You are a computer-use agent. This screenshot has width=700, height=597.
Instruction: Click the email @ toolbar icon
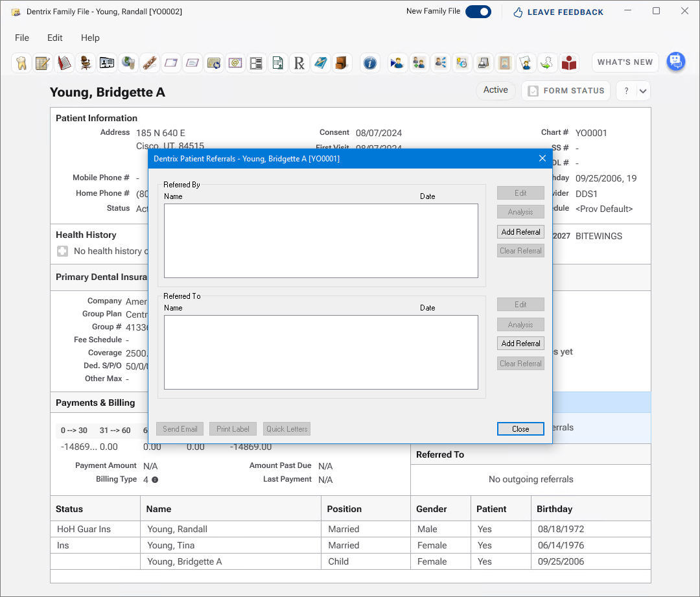(x=235, y=63)
